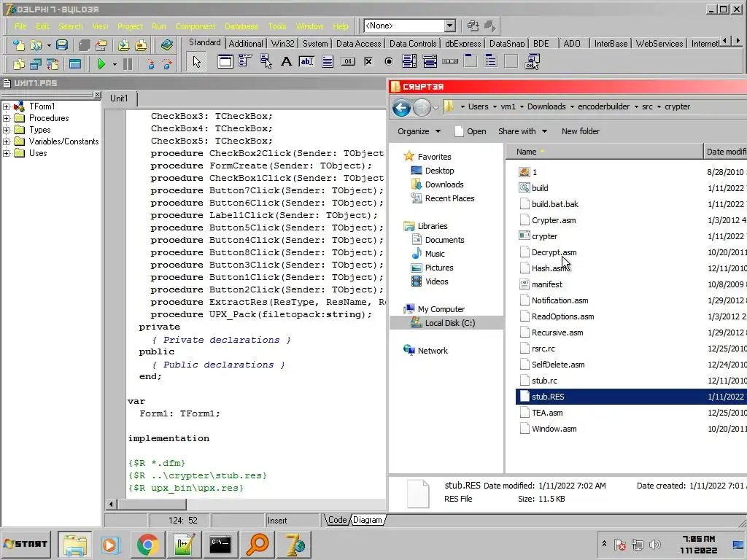This screenshot has height=560, width=747.
Task: Select the TEA.asm file
Action: point(547,413)
